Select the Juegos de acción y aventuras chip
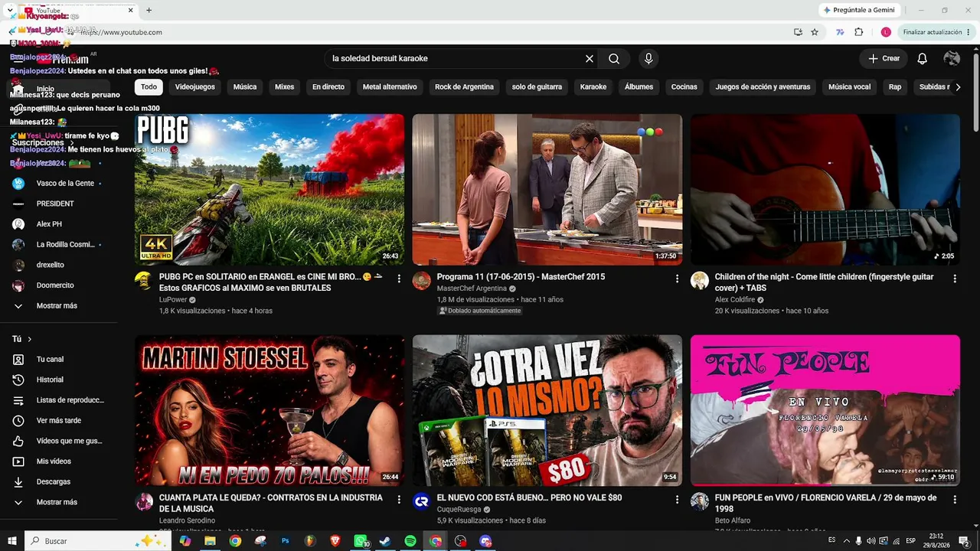The image size is (980, 551). (x=763, y=87)
